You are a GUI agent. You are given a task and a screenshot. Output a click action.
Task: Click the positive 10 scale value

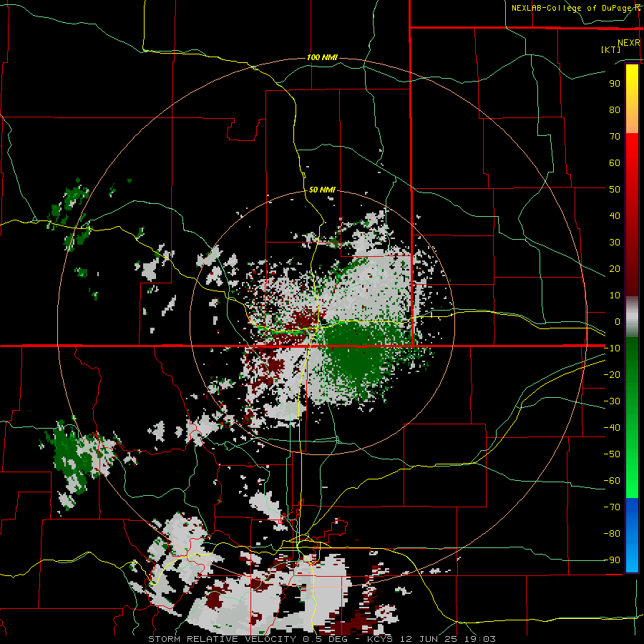615,296
